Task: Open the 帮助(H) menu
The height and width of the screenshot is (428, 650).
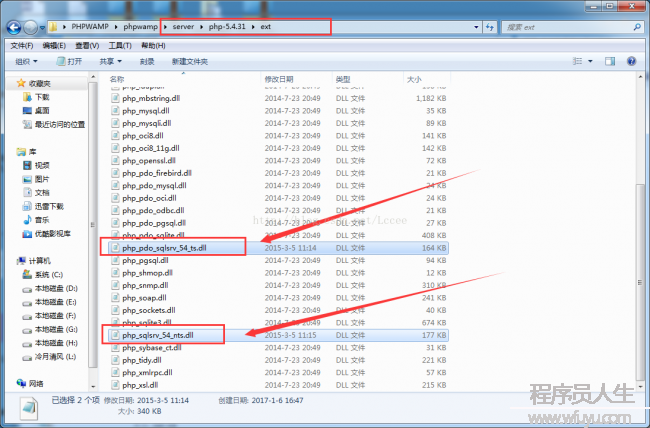Action: click(x=153, y=46)
